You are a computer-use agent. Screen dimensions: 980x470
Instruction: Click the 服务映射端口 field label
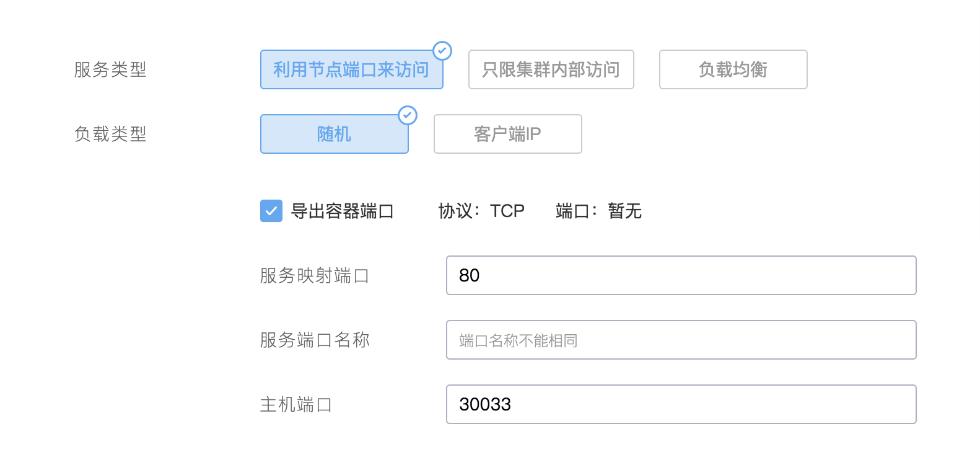315,276
